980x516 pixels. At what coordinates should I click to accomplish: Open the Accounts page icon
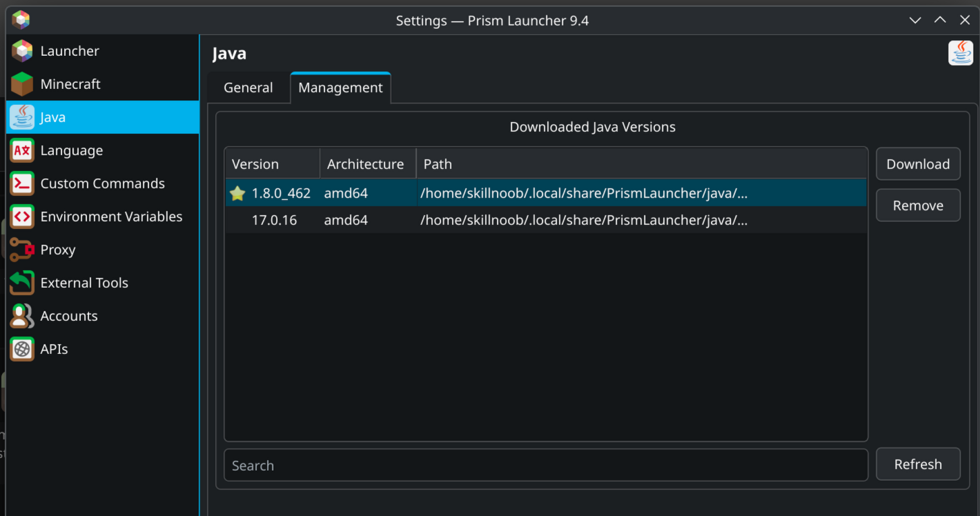pyautogui.click(x=22, y=316)
